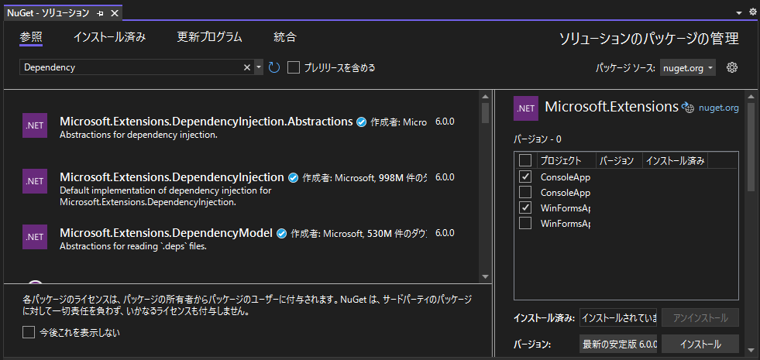Image resolution: width=760 pixels, height=360 pixels.
Task: Switch to the インストール済み tab
Action: click(110, 37)
